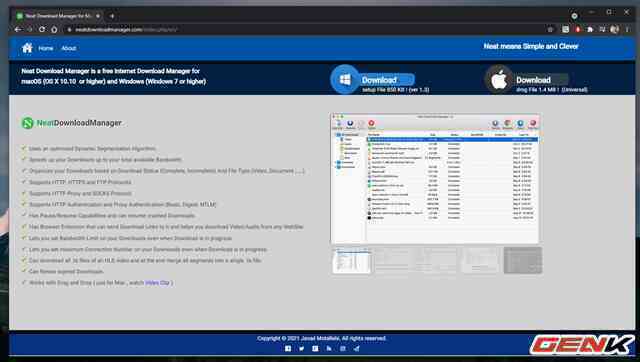Download the macOS dmg file button
The image size is (640, 362).
pos(542,80)
